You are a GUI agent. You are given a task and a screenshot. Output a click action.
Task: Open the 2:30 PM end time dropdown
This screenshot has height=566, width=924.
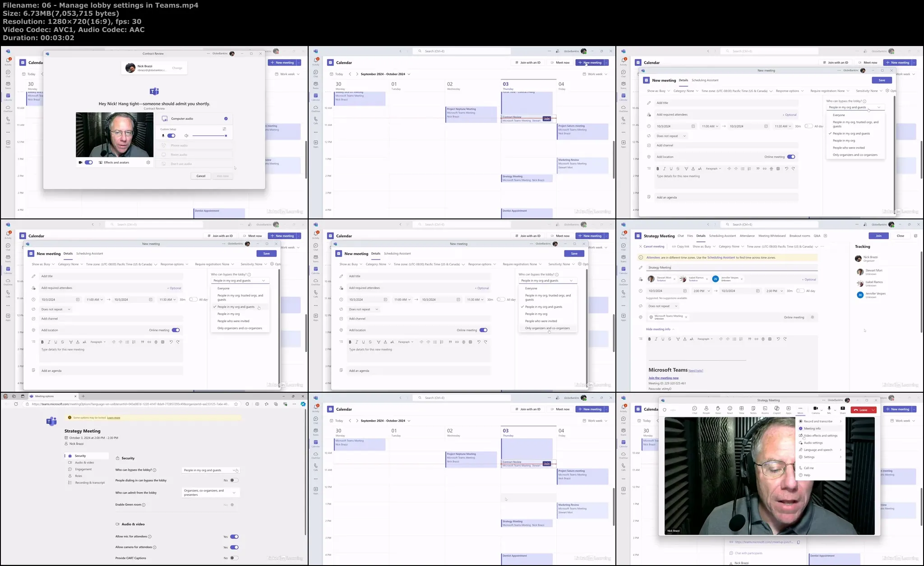coord(776,291)
